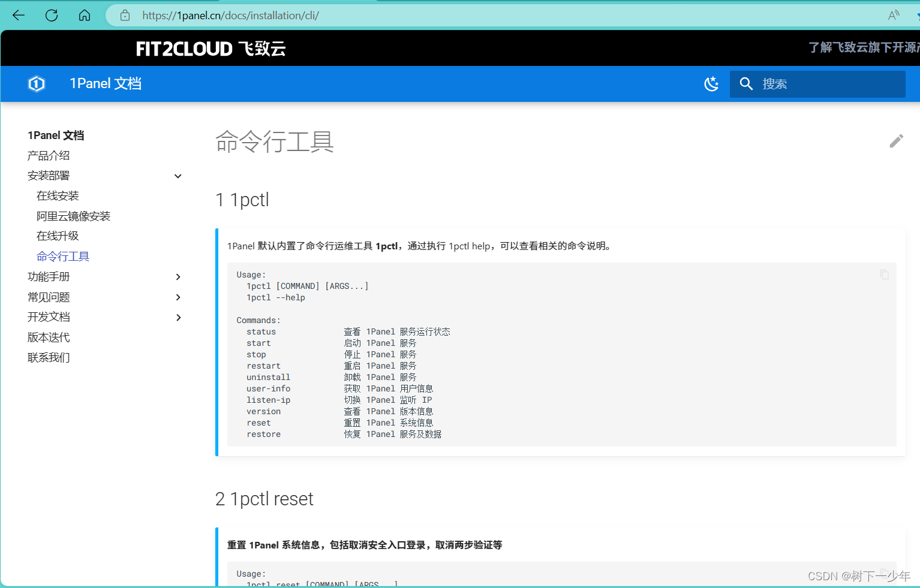The width and height of the screenshot is (920, 588).
Task: Click the search magnifier icon
Action: pos(746,84)
